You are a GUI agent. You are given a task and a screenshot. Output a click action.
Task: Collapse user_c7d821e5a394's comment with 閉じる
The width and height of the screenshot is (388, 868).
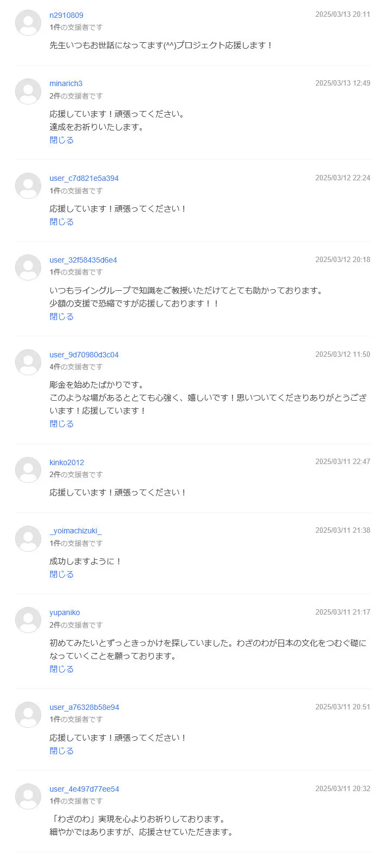pos(61,222)
